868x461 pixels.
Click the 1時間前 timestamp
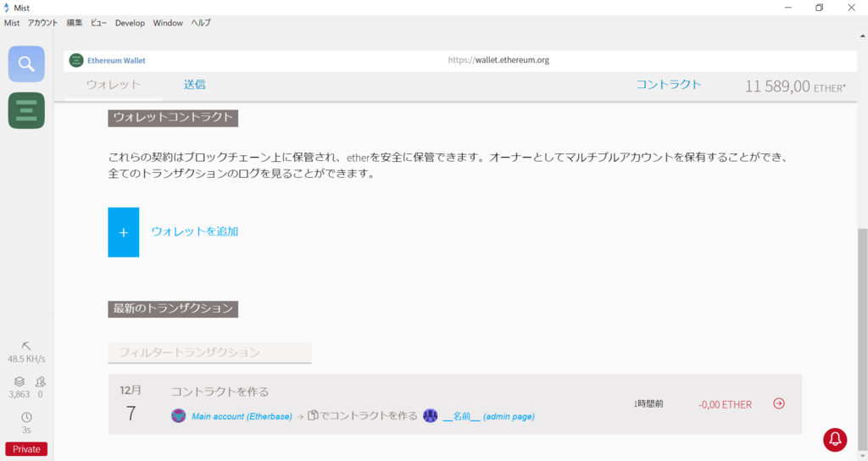648,404
